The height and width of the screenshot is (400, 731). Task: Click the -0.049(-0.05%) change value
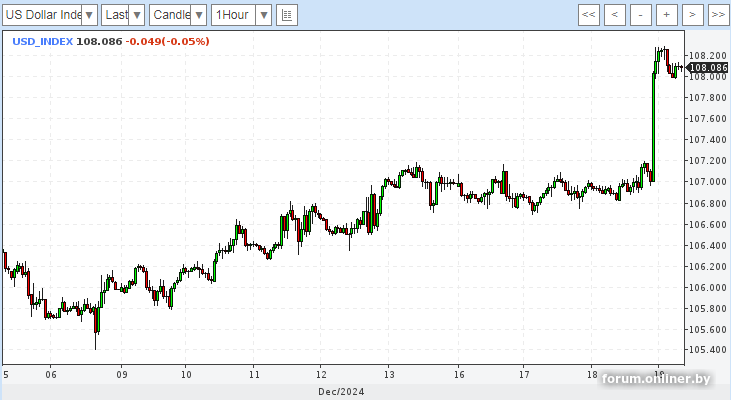[167, 41]
